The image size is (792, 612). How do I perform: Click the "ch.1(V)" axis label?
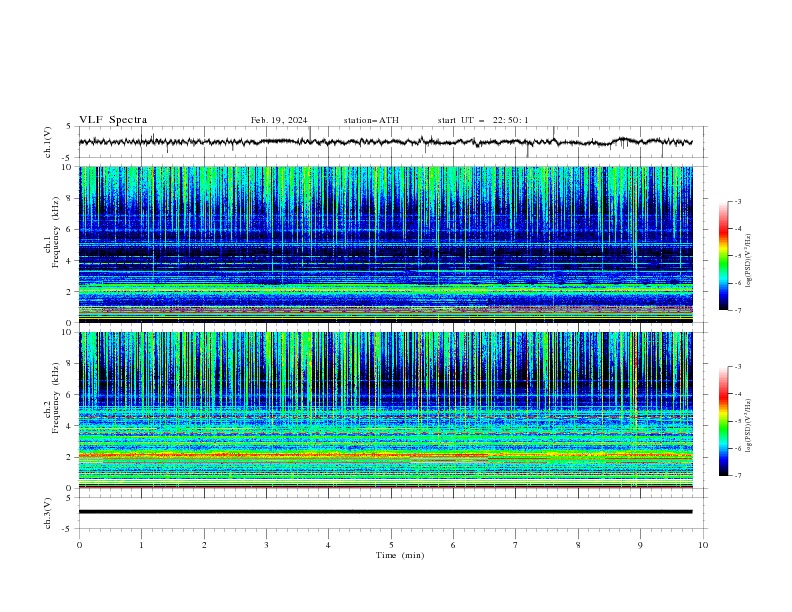coord(48,142)
